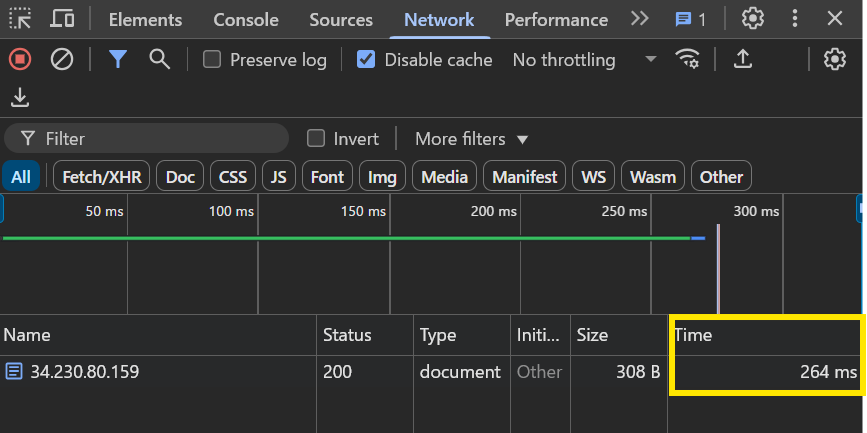This screenshot has width=867, height=433.
Task: Open Network panel settings gear
Action: 834,59
